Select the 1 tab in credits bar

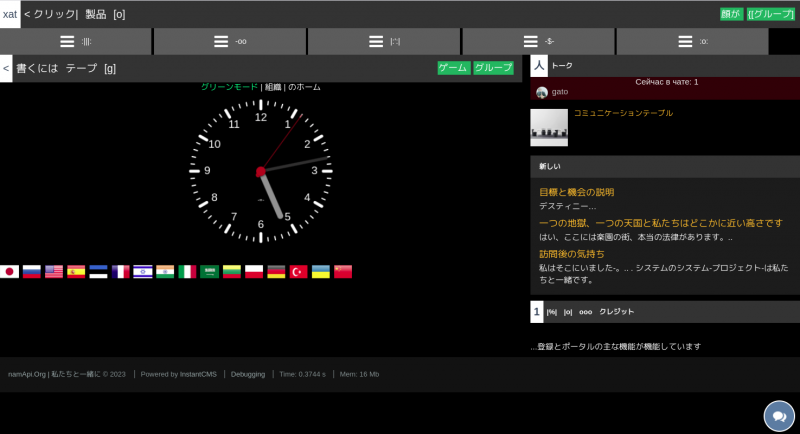pos(536,312)
